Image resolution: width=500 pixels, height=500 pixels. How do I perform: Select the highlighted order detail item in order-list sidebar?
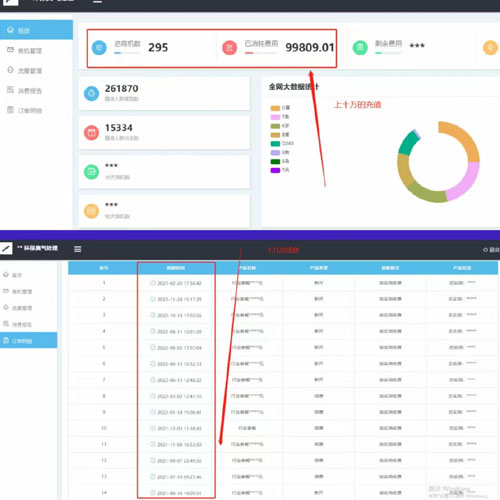[x=28, y=340]
